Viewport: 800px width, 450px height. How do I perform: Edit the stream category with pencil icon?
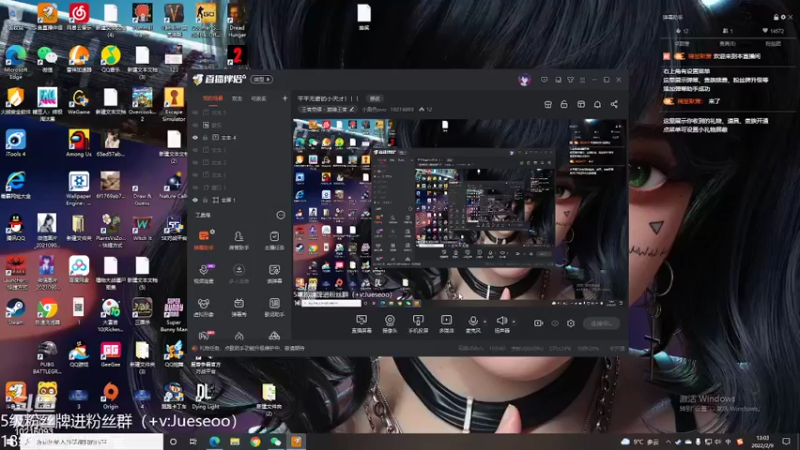coord(352,109)
